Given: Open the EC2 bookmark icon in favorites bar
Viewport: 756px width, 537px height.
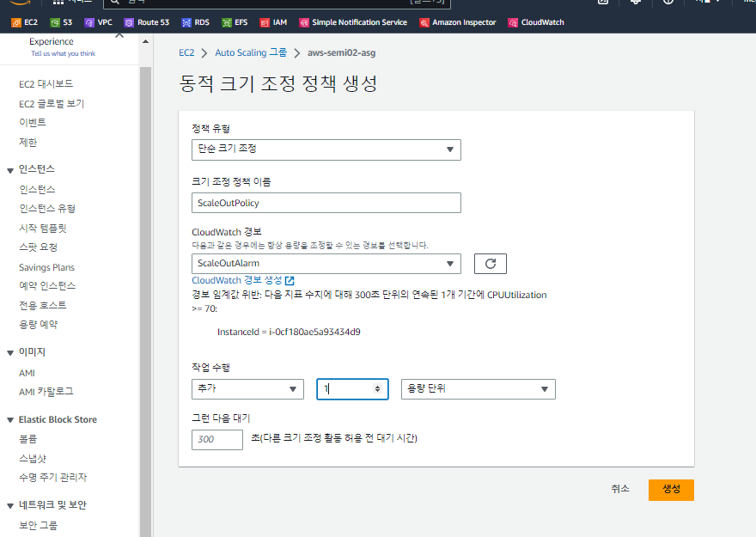Looking at the screenshot, I should coord(16,22).
